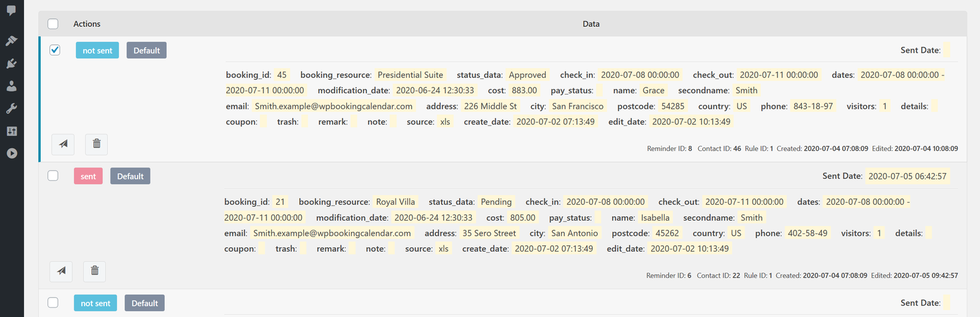Click cost value 805.00
Viewport: 980px width, 317px height.
[523, 217]
